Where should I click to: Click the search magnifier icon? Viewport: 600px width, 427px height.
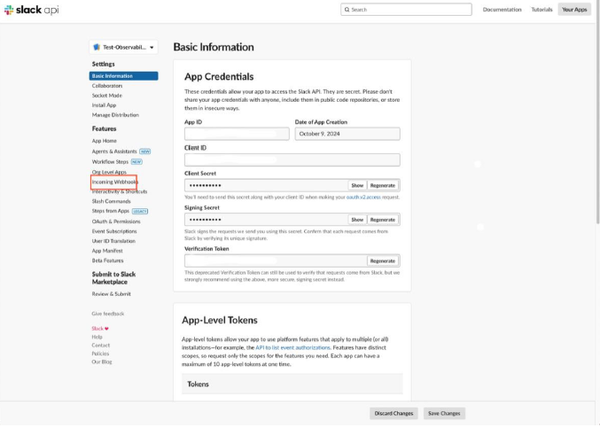347,9
